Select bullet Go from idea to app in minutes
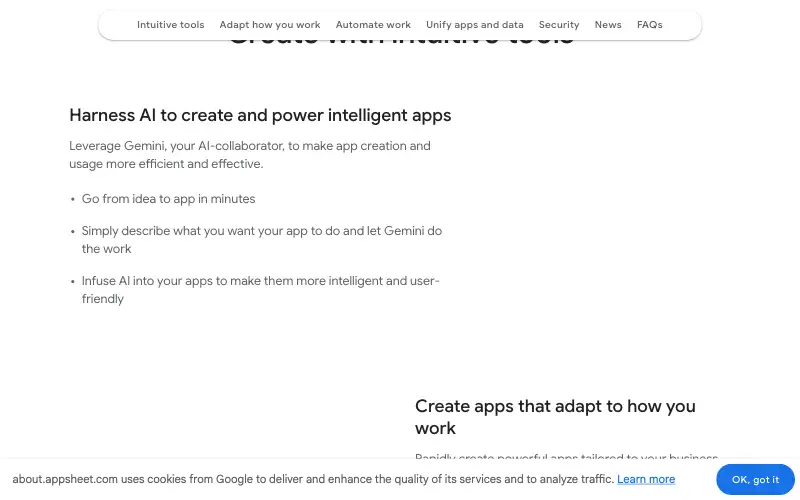Viewport: 800px width, 500px height. tap(168, 199)
